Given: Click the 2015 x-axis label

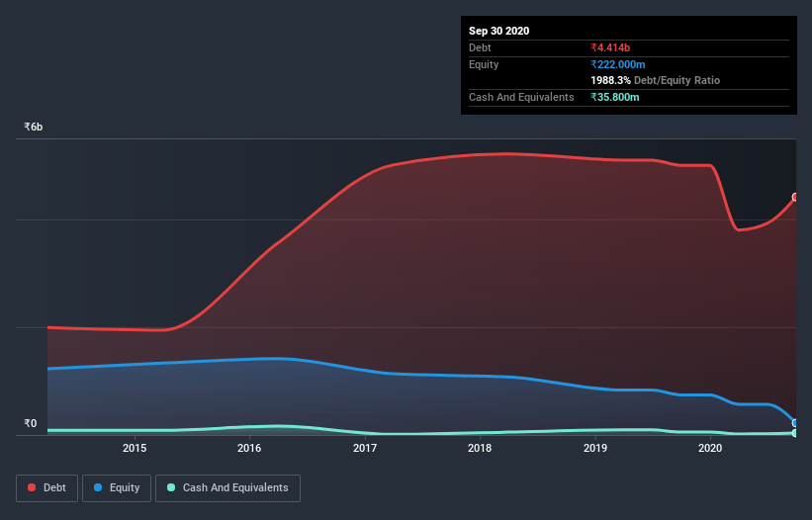Looking at the screenshot, I should pos(135,448).
